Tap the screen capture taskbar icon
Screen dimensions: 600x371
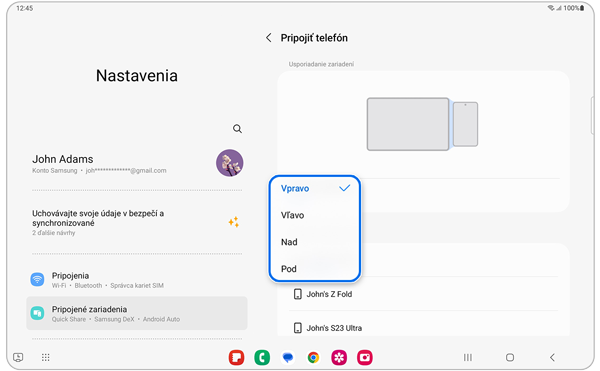pos(18,357)
